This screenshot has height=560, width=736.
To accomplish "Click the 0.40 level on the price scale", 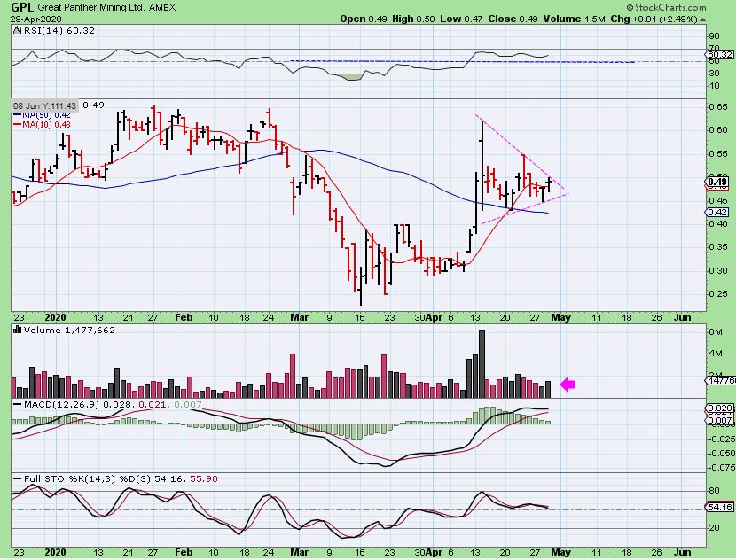I will tap(718, 223).
